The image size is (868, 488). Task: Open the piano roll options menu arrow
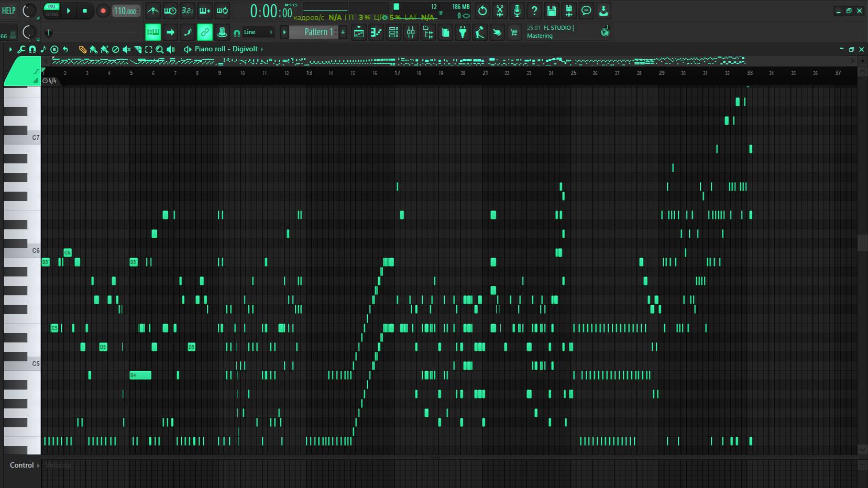[10, 49]
